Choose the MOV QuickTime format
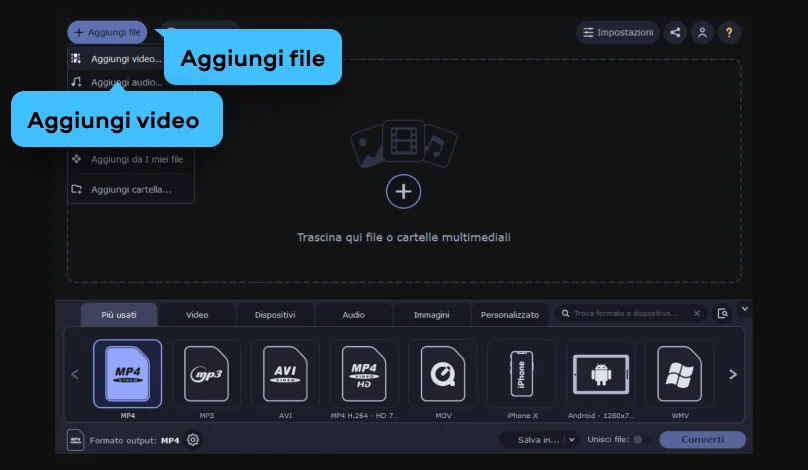This screenshot has width=808, height=470. coord(443,374)
